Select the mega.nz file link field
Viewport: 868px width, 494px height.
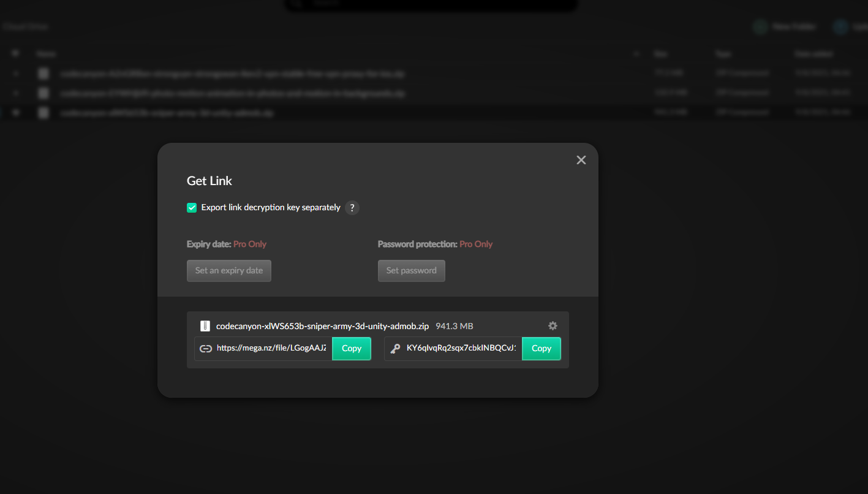[x=271, y=348]
